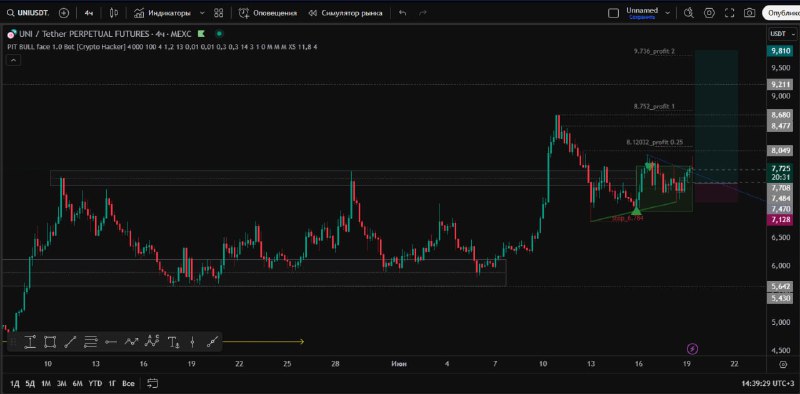Viewport: 800px width, 394px height.
Task: Pick the anchored text tool
Action: 173,342
